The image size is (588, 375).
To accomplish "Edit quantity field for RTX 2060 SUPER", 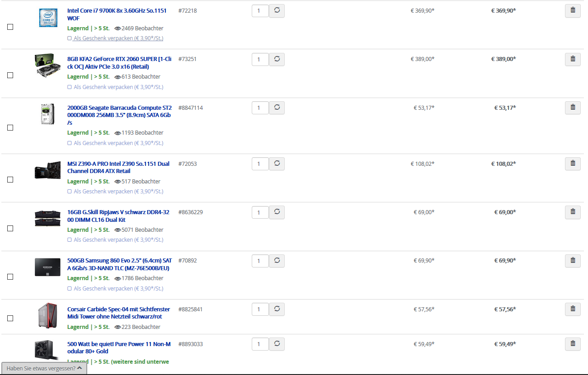I will (260, 59).
